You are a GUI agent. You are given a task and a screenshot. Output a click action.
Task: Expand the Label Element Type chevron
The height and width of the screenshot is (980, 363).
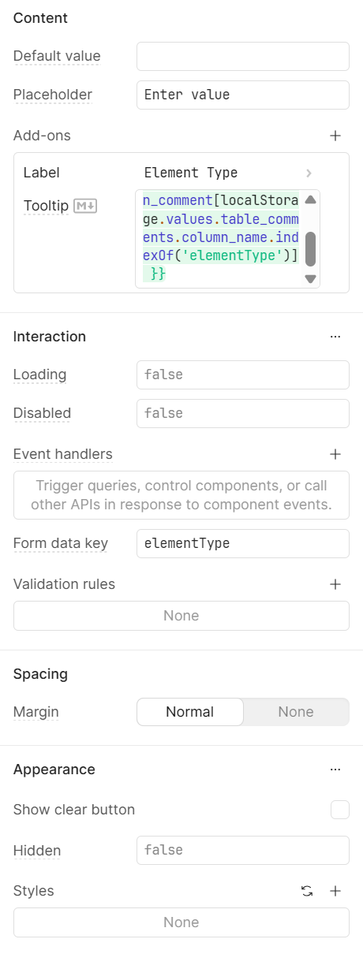click(309, 173)
